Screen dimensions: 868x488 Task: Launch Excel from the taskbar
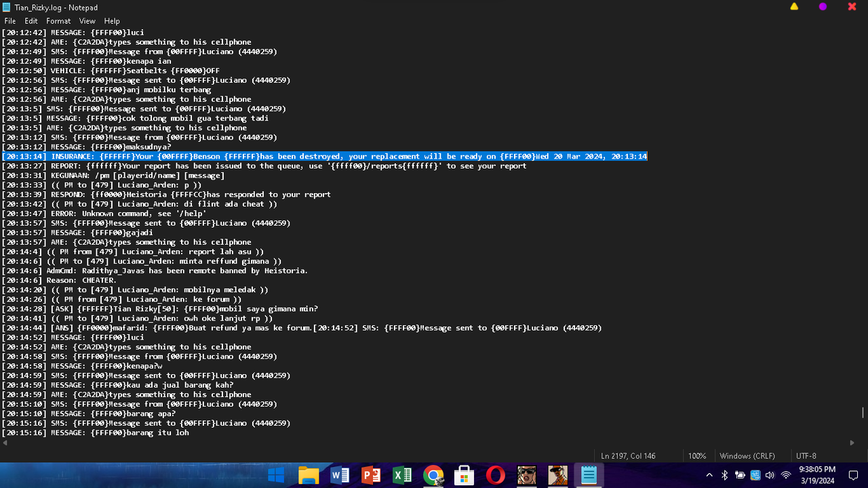tap(402, 475)
